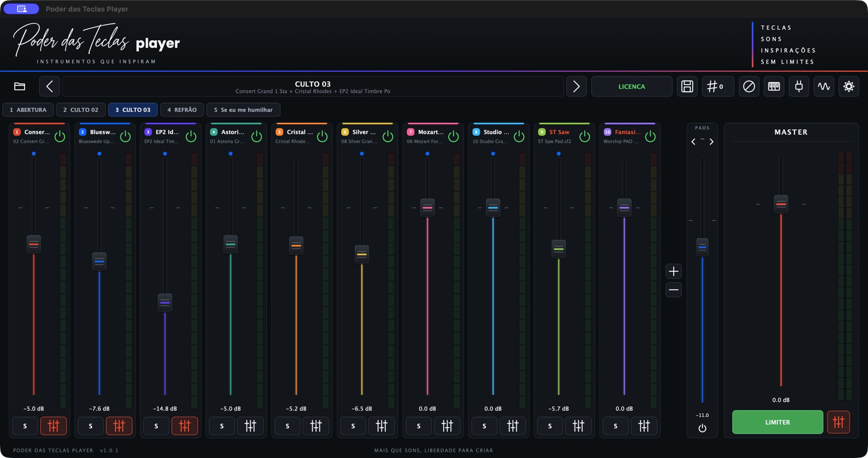
Task: Toggle power on Cristal Rhodes channel
Action: (322, 136)
